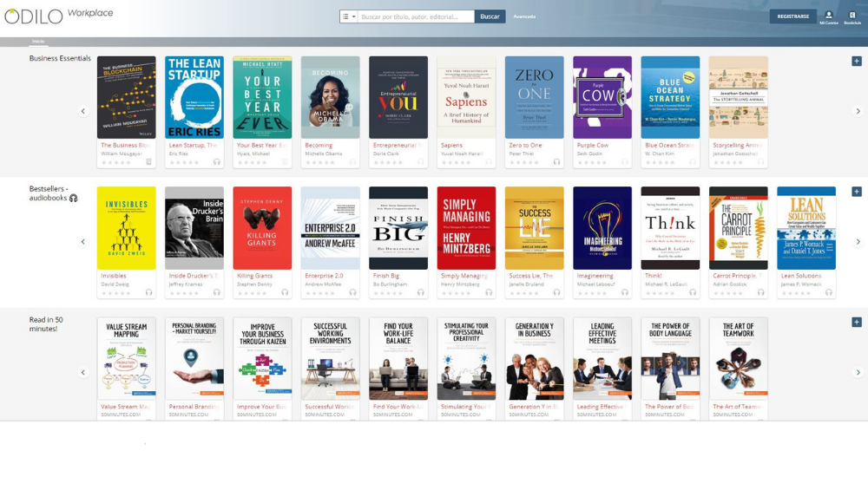Open The Lean Startup book cover

pyautogui.click(x=194, y=97)
